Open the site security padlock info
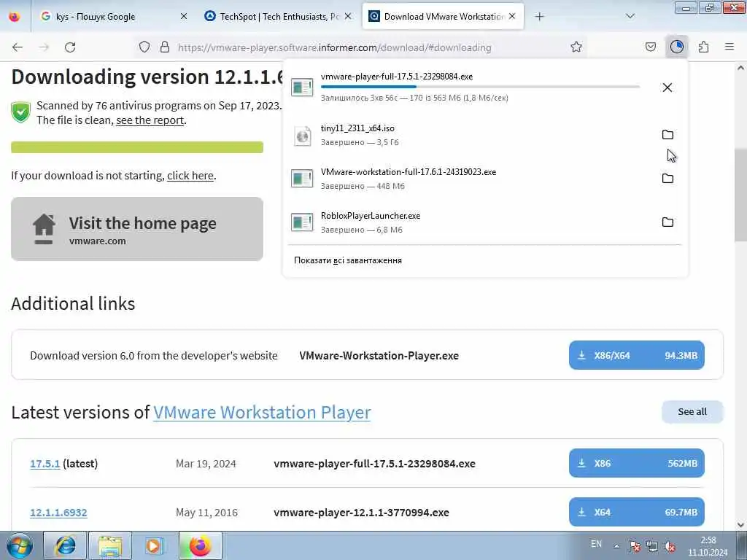Image resolution: width=747 pixels, height=560 pixels. click(x=165, y=47)
